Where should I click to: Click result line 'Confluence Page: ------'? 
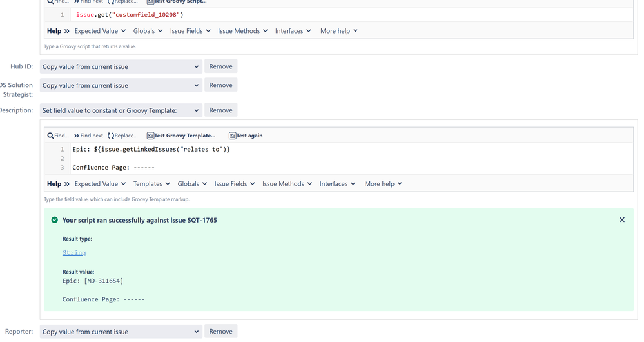click(104, 299)
